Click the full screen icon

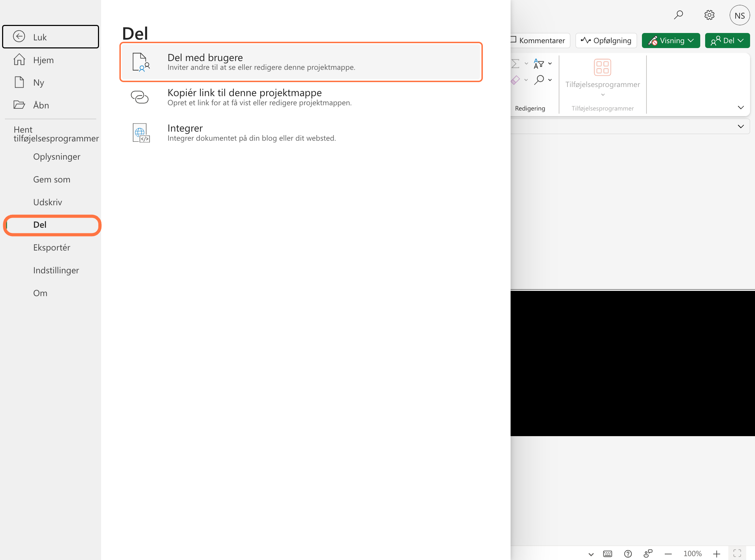[x=737, y=554]
